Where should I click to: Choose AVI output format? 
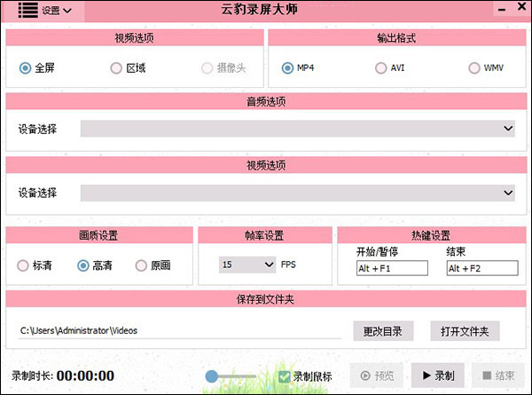click(390, 68)
